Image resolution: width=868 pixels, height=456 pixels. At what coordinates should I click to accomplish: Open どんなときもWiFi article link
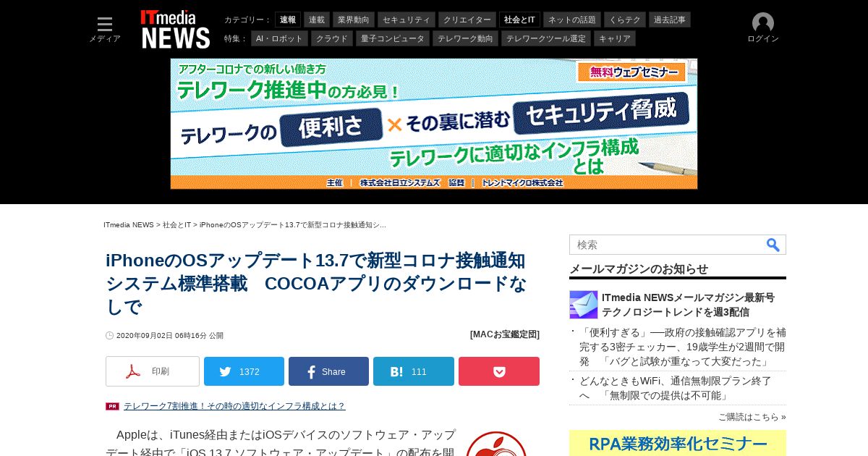point(676,388)
